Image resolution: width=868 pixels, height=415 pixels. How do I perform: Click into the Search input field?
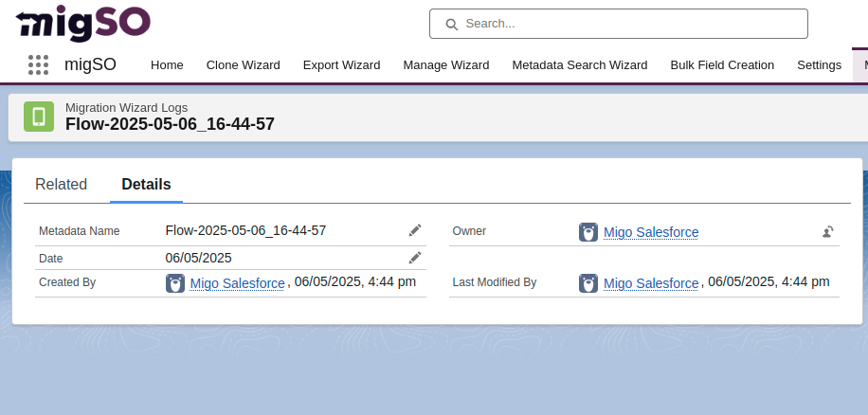(x=625, y=24)
